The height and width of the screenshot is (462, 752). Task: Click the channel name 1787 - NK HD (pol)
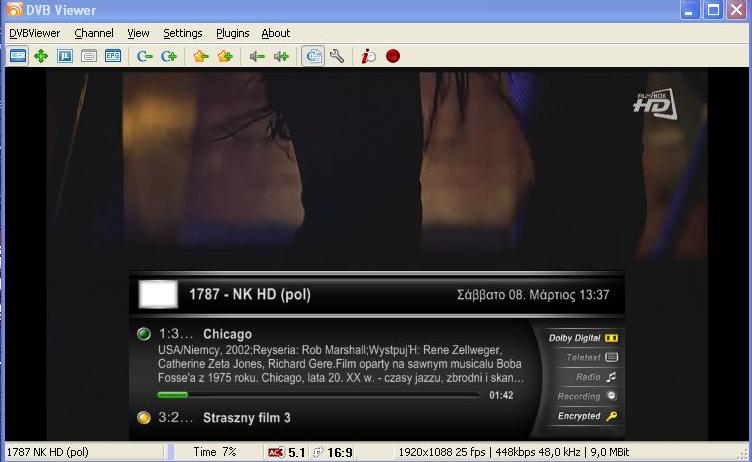tap(250, 294)
